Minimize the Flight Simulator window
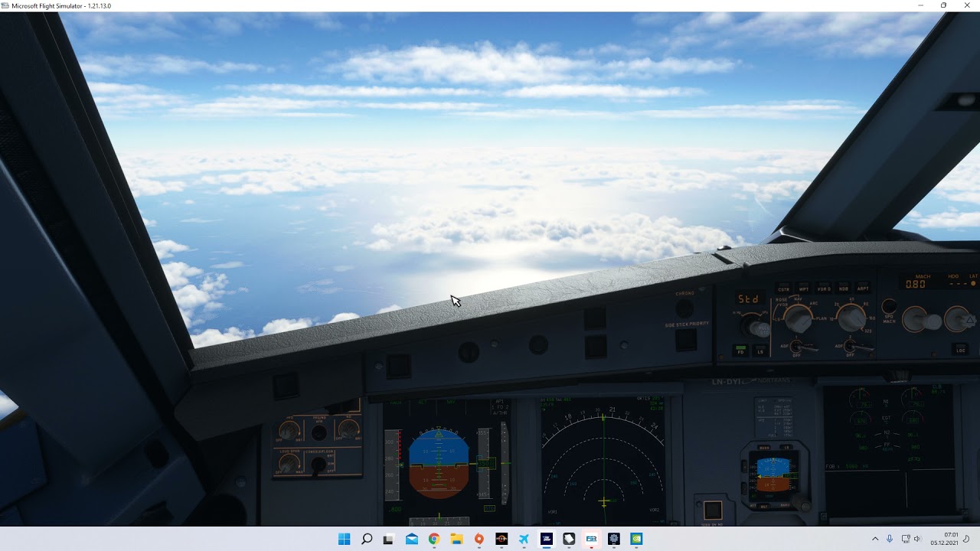 [x=920, y=5]
